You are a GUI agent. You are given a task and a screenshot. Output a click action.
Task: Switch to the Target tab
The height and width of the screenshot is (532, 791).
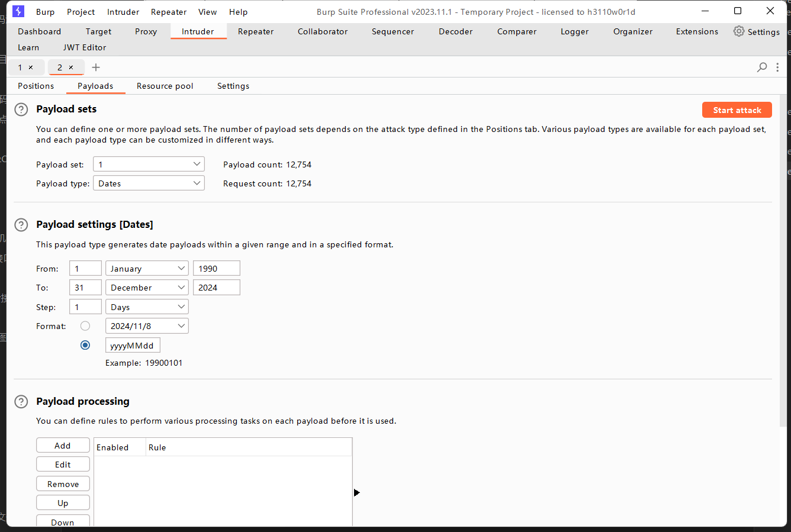(x=98, y=31)
